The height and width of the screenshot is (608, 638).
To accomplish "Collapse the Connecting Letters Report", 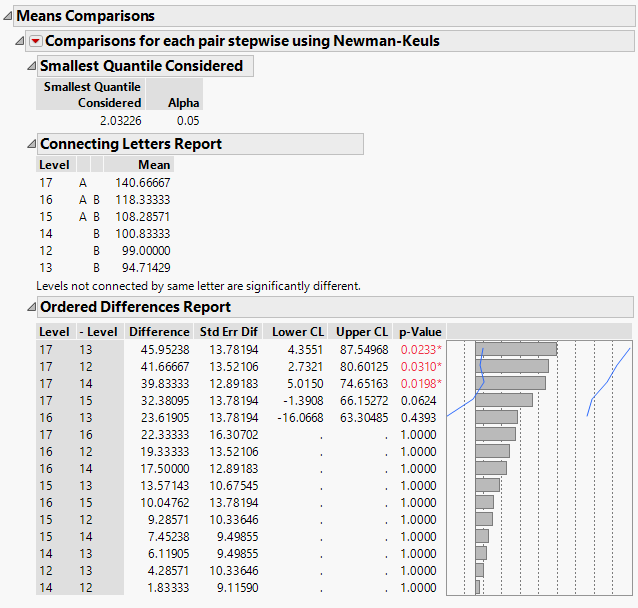I will pos(30,144).
